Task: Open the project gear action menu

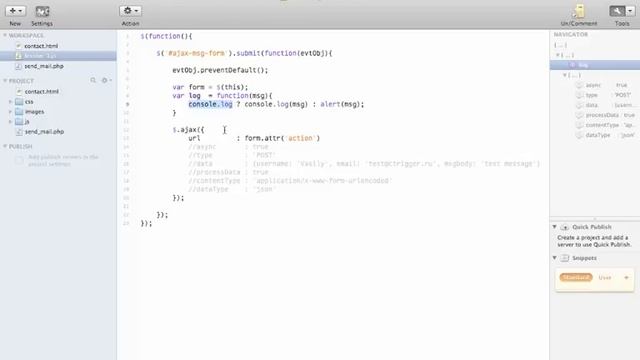Action: [x=106, y=80]
